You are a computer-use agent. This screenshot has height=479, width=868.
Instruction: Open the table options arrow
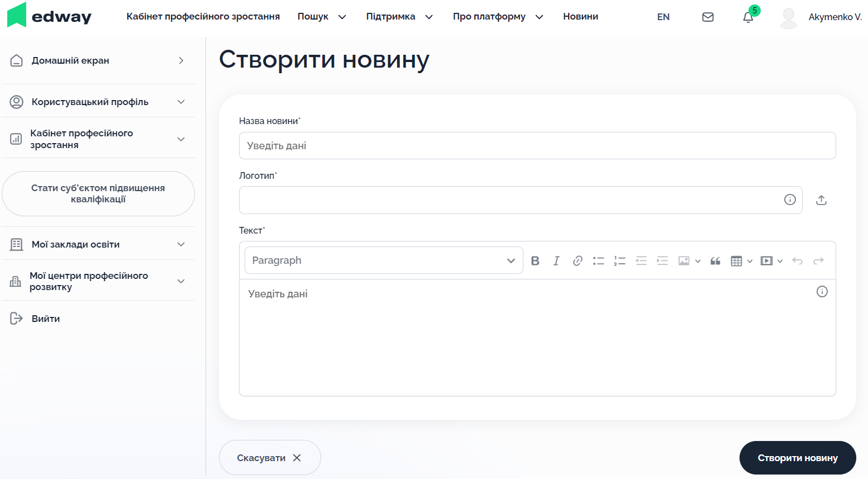click(750, 261)
